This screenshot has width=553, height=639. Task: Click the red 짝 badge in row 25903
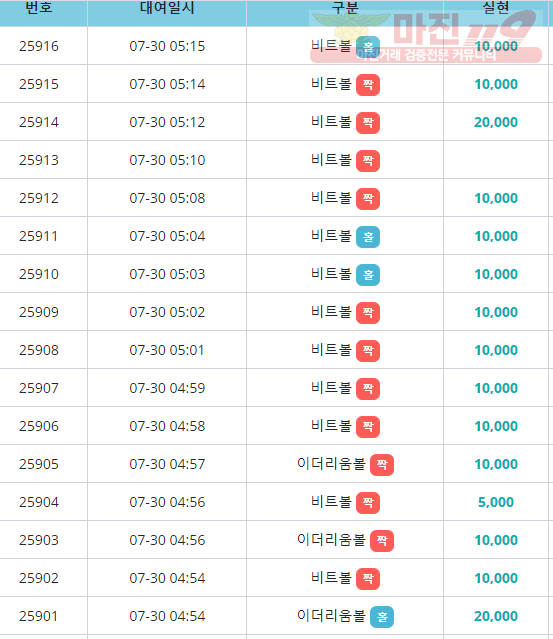(382, 540)
